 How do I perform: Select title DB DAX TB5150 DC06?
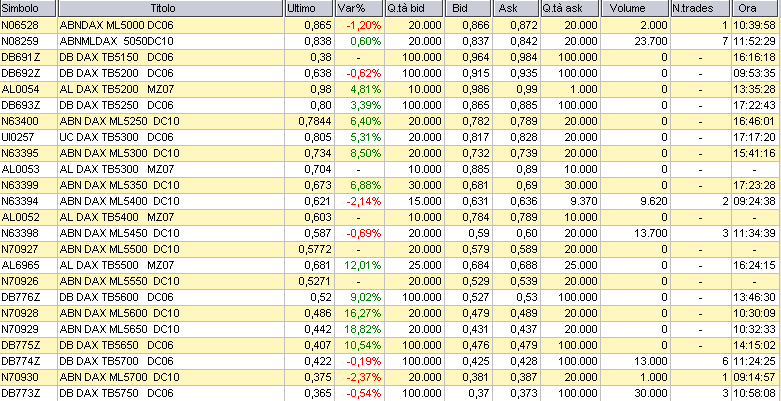click(117, 57)
